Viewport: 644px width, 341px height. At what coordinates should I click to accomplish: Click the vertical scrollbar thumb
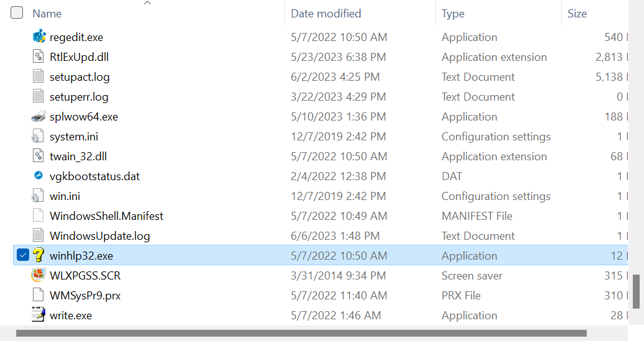click(636, 292)
